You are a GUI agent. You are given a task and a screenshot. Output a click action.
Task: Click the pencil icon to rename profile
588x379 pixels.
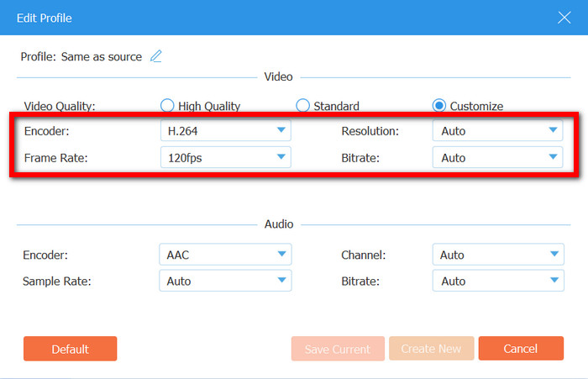point(155,56)
